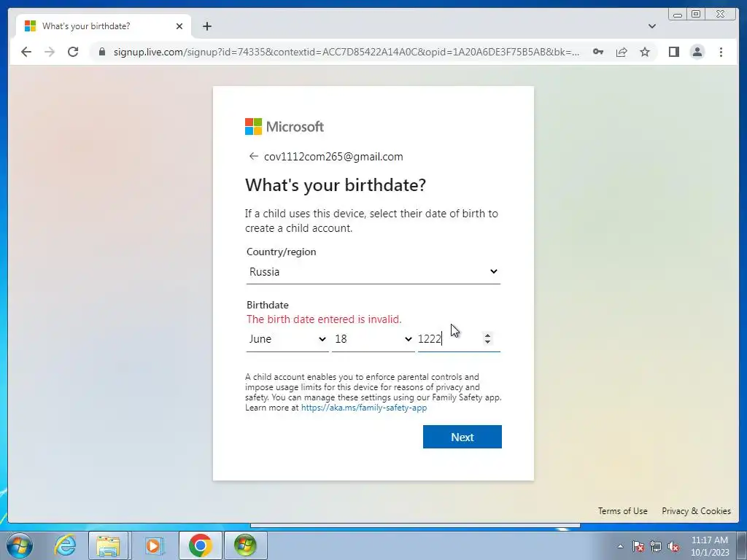Screen dimensions: 747x560
Task: Show hidden system tray icons
Action: [x=620, y=546]
